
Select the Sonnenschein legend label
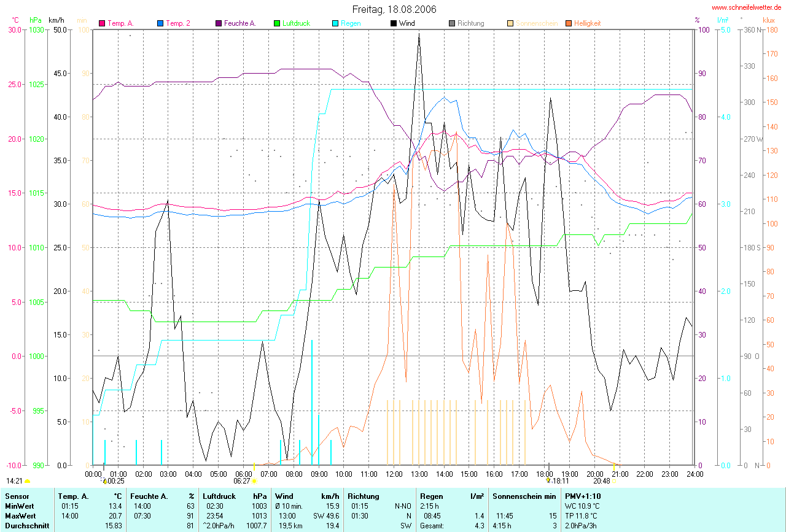pos(537,23)
